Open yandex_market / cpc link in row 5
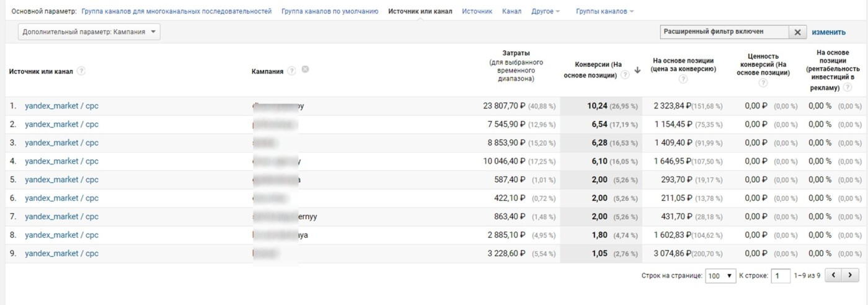Screen dimensions: 868x305 click(61, 180)
